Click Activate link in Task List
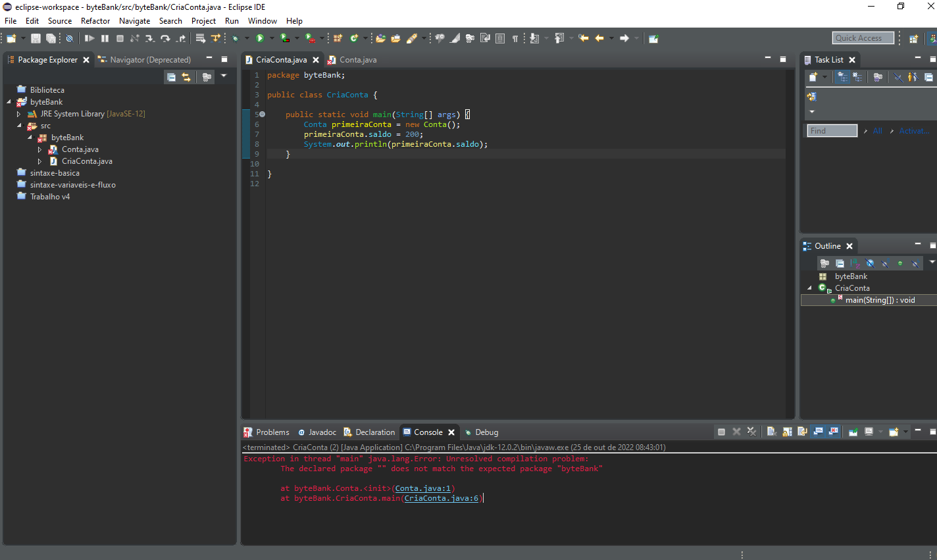937x560 pixels. click(x=914, y=131)
